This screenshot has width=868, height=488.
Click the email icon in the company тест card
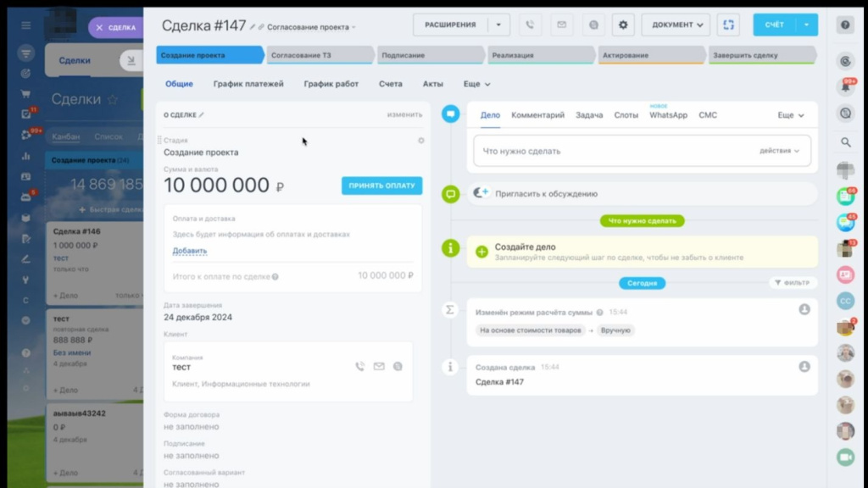click(x=379, y=367)
